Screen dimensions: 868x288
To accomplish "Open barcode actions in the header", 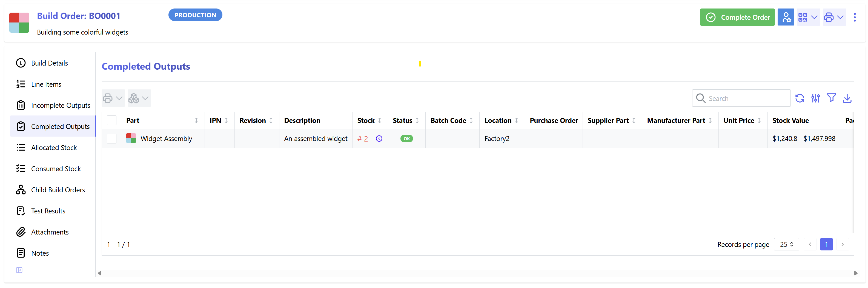I will [x=803, y=17].
